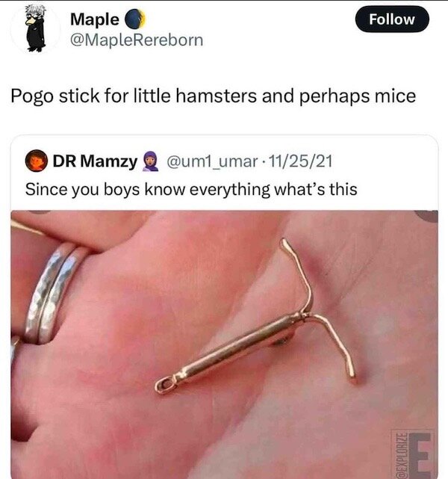Click the copper T-shaped device
This screenshot has height=479, width=448.
(256, 317)
